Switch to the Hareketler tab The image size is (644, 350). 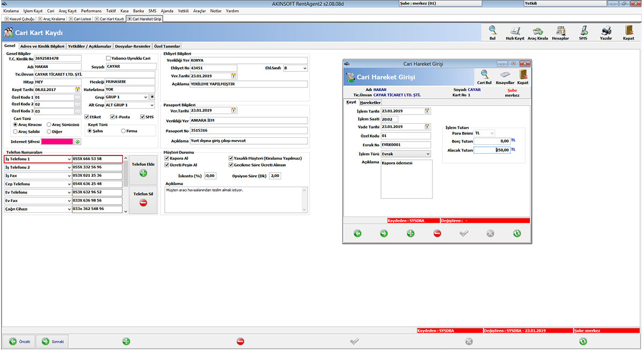pyautogui.click(x=370, y=102)
